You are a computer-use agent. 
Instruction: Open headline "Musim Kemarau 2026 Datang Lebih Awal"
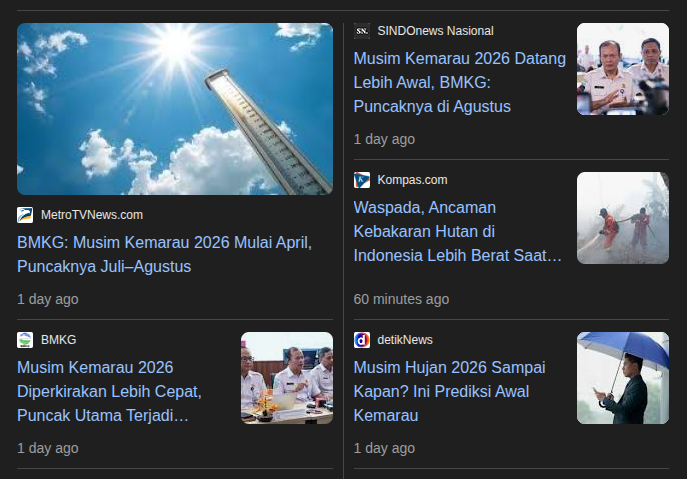click(459, 82)
